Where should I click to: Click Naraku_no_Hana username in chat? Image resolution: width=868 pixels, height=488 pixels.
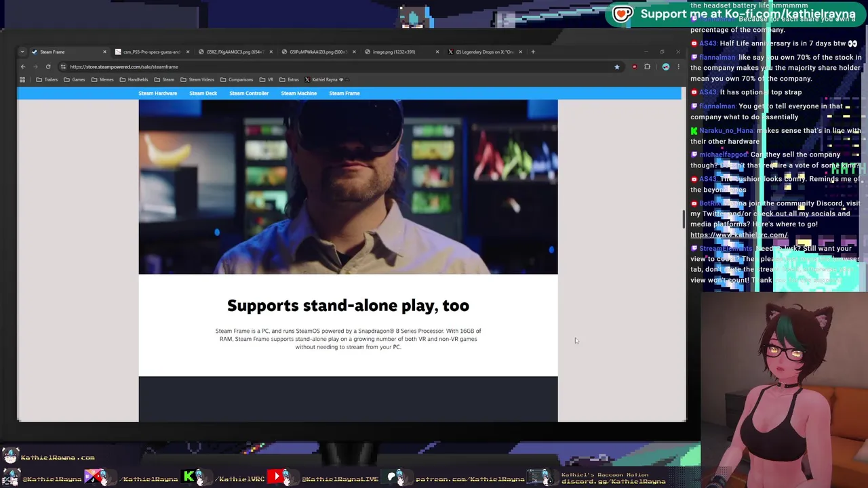click(726, 131)
